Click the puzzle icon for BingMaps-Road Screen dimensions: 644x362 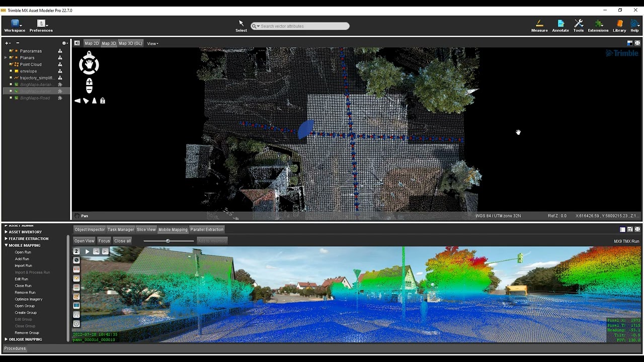(x=60, y=98)
